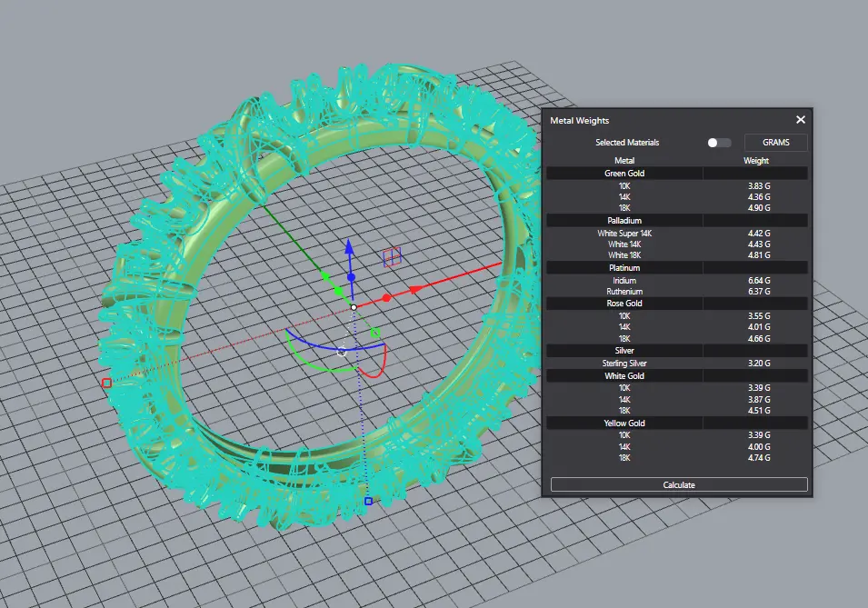Select the Yellow Gold header row
The image size is (868, 608).
677,423
